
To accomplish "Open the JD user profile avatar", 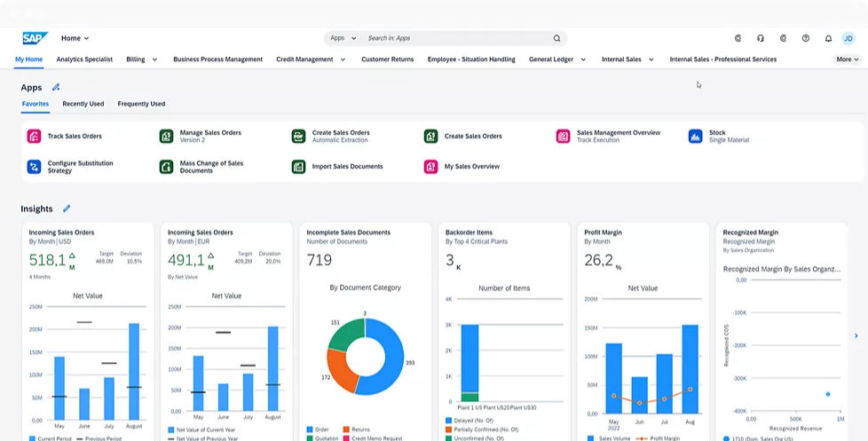I will pyautogui.click(x=849, y=38).
